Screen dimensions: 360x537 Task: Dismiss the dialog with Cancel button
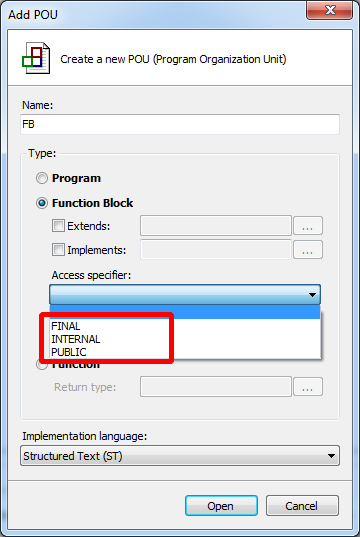click(x=302, y=505)
